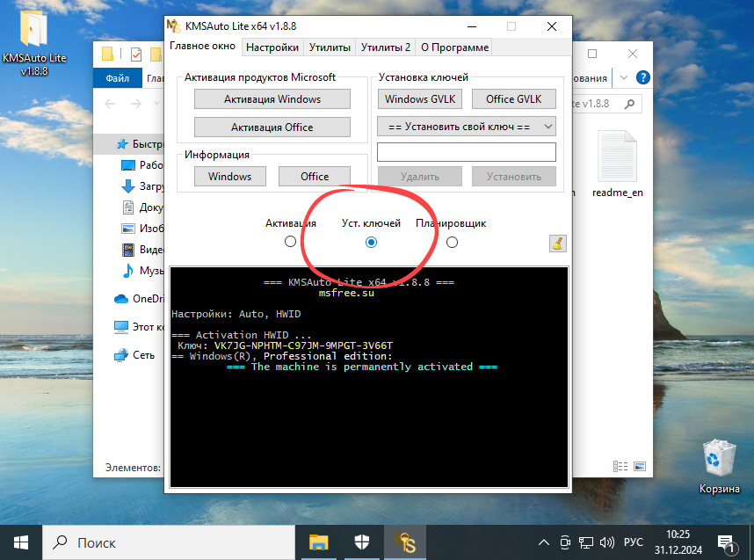Click the File Explorer taskbar icon
Image resolution: width=754 pixels, height=560 pixels.
point(317,542)
